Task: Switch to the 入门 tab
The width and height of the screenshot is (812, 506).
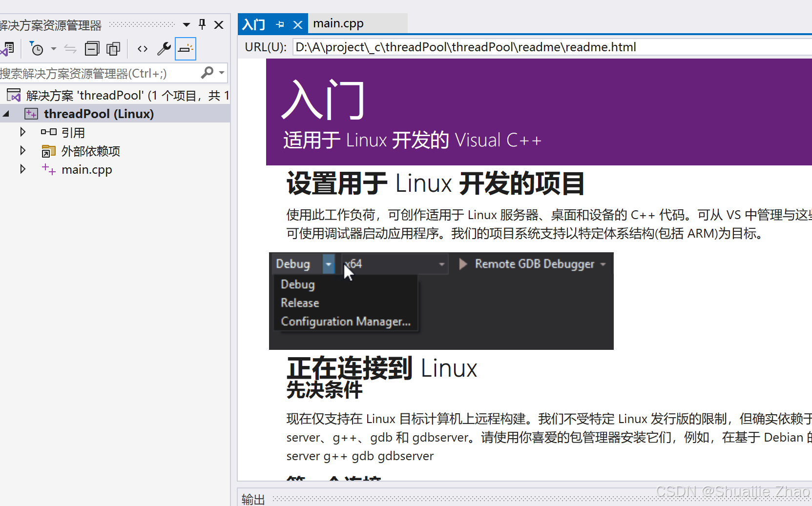Action: (254, 24)
